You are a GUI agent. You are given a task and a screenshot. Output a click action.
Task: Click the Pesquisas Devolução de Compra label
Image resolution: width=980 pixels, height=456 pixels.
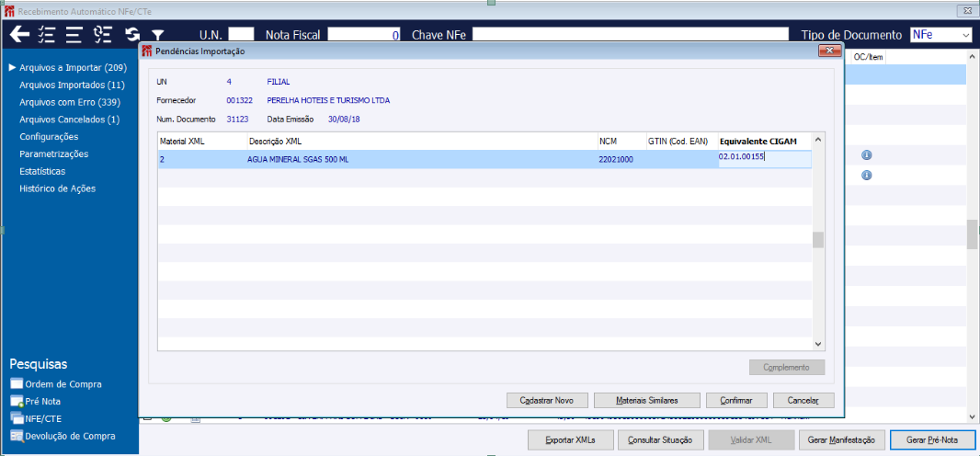[70, 436]
